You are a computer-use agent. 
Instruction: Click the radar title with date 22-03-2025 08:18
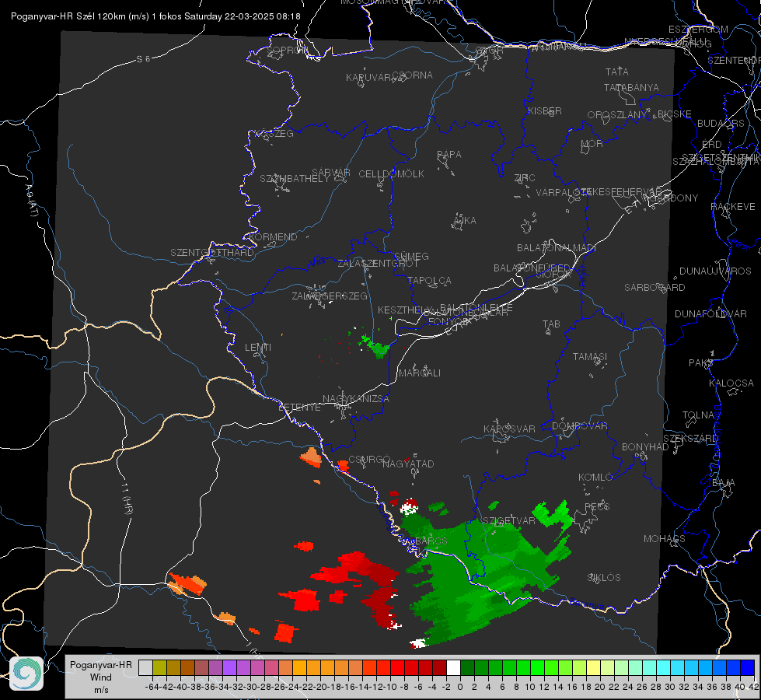[155, 16]
